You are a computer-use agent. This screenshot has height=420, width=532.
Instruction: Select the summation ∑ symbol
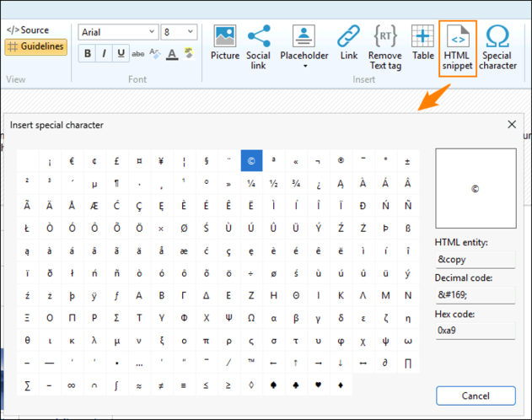pyautogui.click(x=27, y=385)
